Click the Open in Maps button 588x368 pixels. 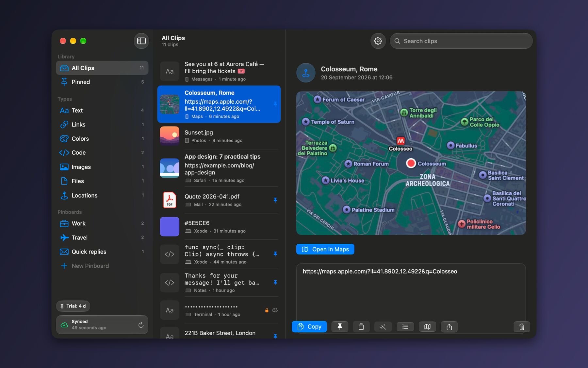point(325,249)
